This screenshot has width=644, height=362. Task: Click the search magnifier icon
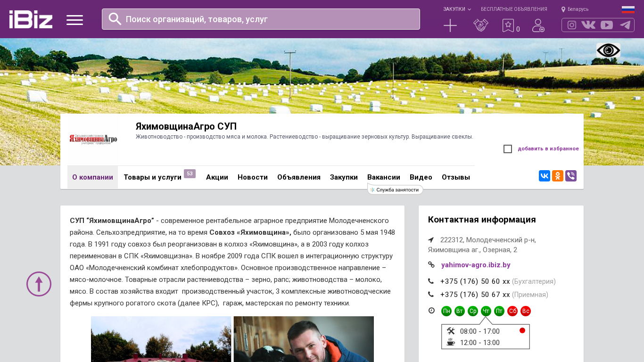[x=115, y=19]
